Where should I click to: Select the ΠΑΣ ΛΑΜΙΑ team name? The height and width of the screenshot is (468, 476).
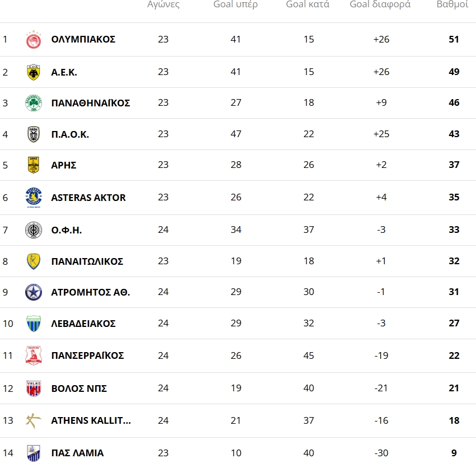click(x=77, y=453)
